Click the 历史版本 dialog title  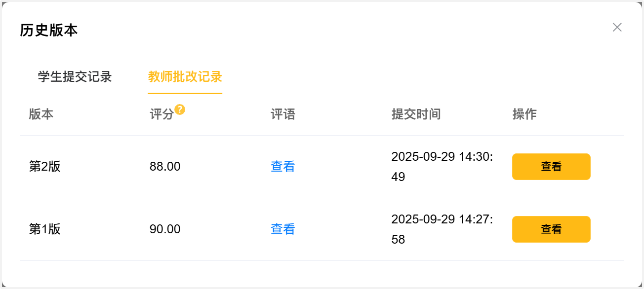49,31
